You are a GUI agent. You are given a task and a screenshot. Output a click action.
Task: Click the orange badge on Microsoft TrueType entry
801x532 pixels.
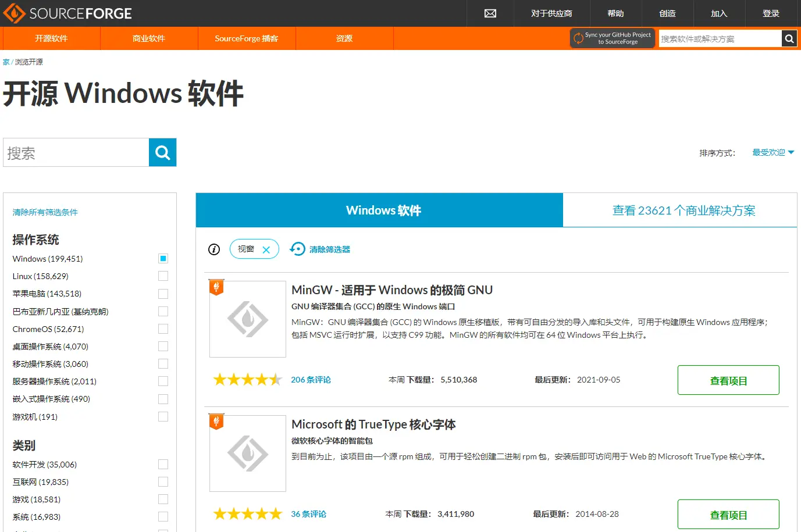tap(216, 422)
